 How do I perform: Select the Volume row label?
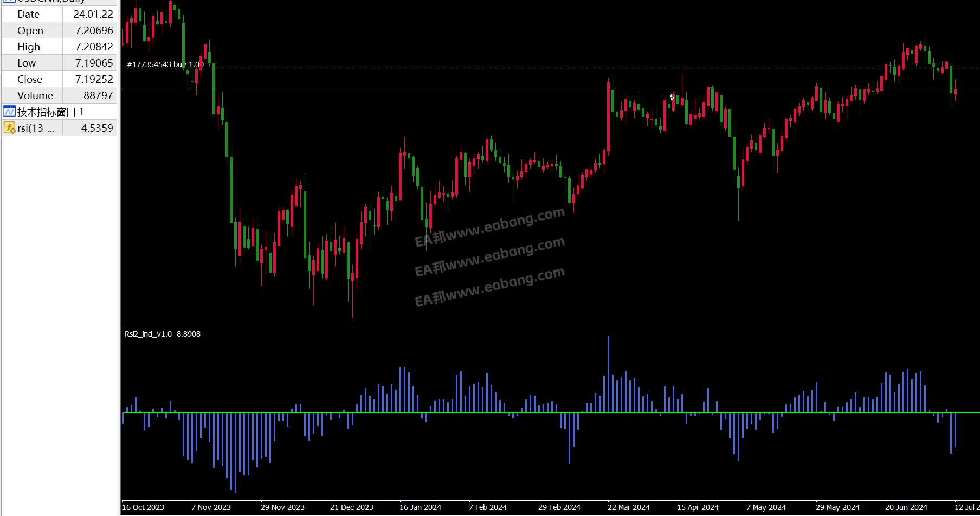click(35, 95)
